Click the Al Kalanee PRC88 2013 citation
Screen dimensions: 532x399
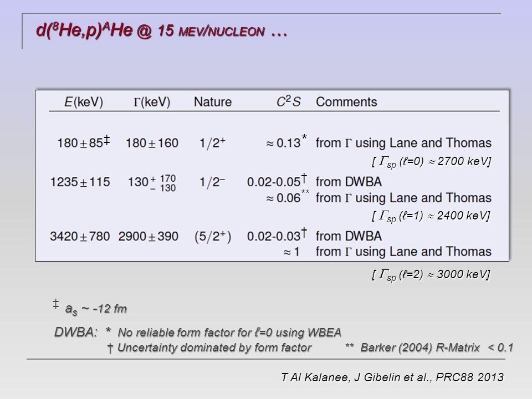392,377
